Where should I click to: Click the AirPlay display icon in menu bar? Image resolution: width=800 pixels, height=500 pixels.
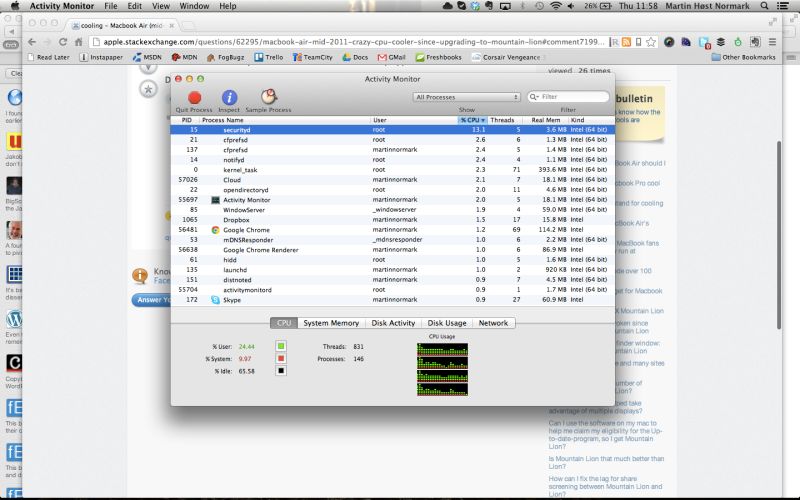pyautogui.click(x=505, y=6)
